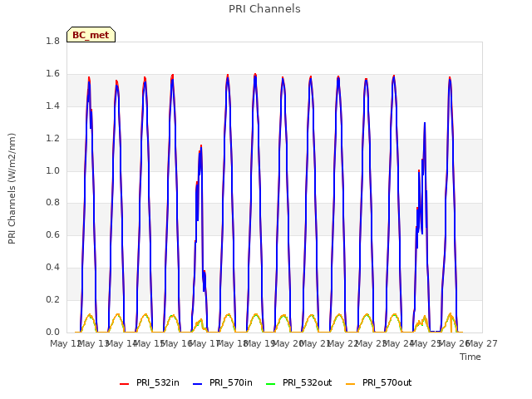
Task: Click the blue PRI_570in legend swatch
Action: point(198,384)
